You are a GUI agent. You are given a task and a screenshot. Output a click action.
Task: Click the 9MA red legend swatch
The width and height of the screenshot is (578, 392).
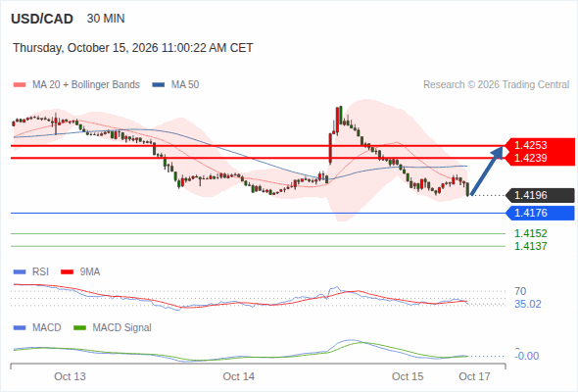[67, 272]
